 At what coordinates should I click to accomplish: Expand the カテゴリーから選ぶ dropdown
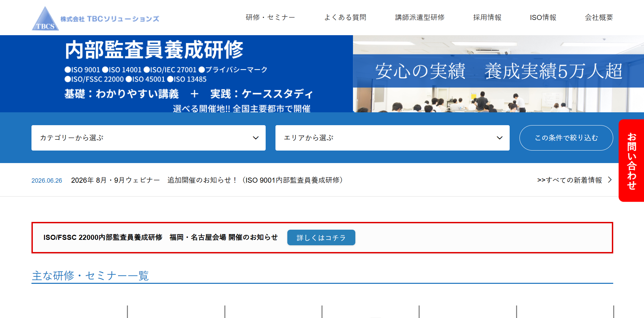[149, 138]
